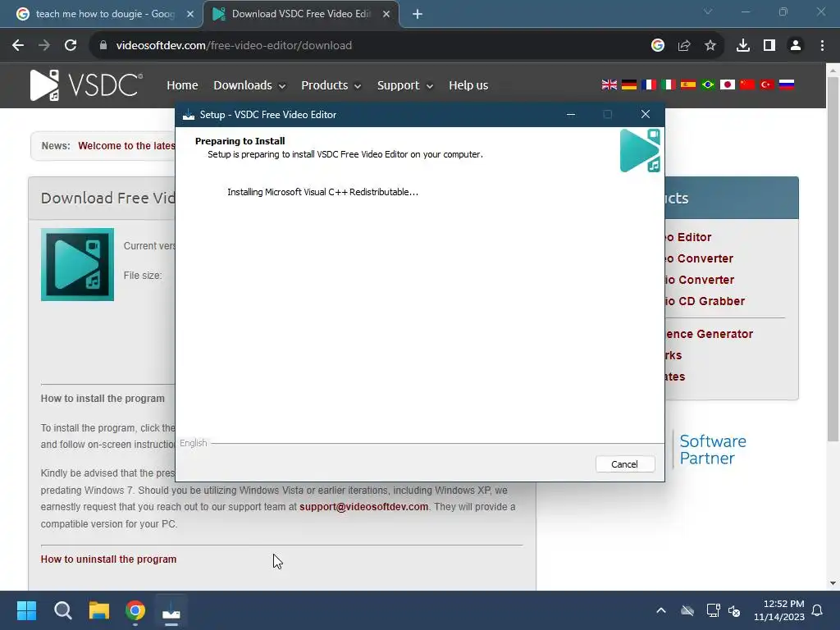Switch site language to German flag
840x630 pixels.
pyautogui.click(x=629, y=84)
